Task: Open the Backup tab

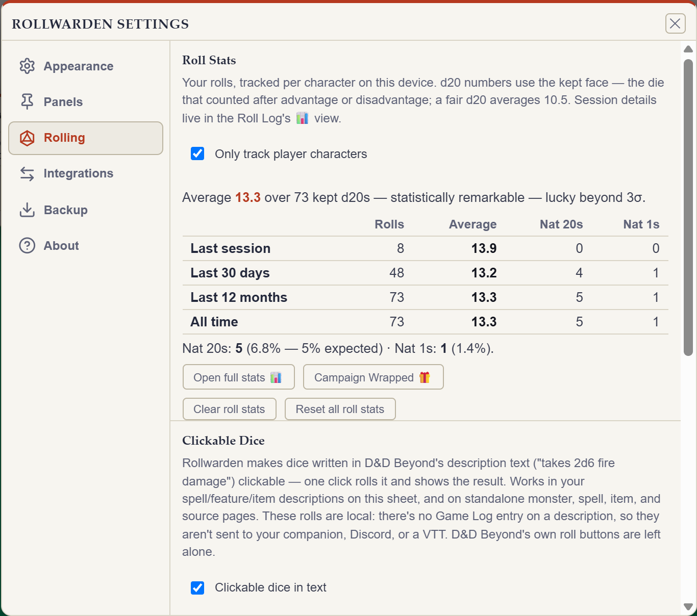Action: click(86, 210)
